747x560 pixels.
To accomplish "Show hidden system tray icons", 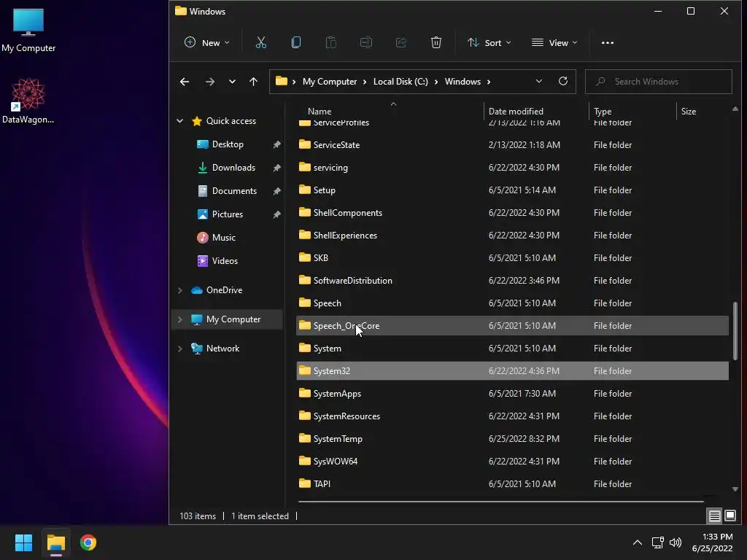I will (638, 542).
